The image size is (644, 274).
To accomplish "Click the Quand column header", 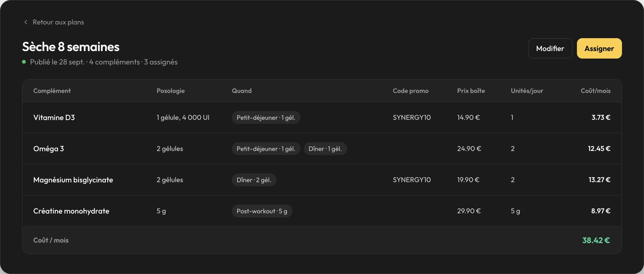I will pos(242,91).
